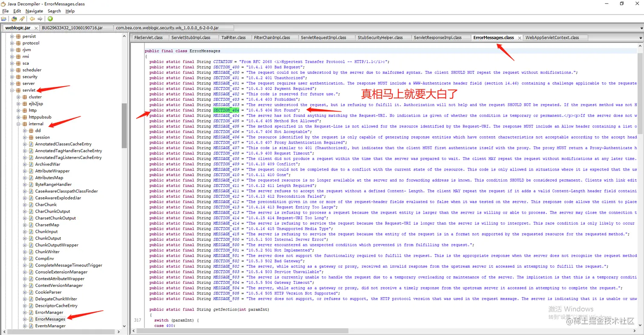Image resolution: width=644 pixels, height=335 pixels.
Task: Expand the rjvm package node
Action: (11, 49)
